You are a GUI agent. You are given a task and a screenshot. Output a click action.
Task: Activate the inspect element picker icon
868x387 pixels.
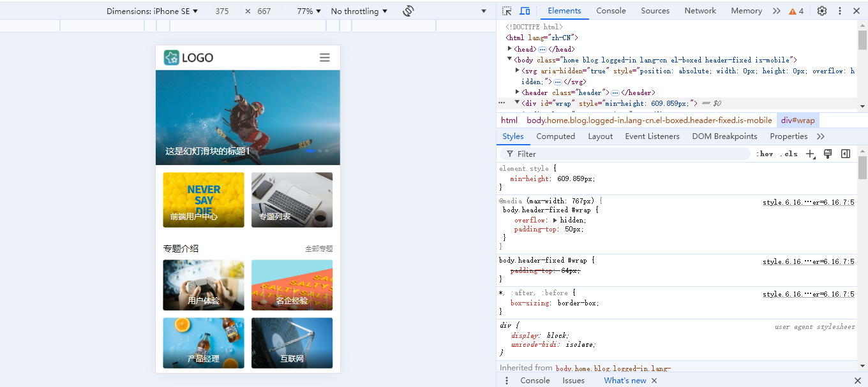(507, 11)
